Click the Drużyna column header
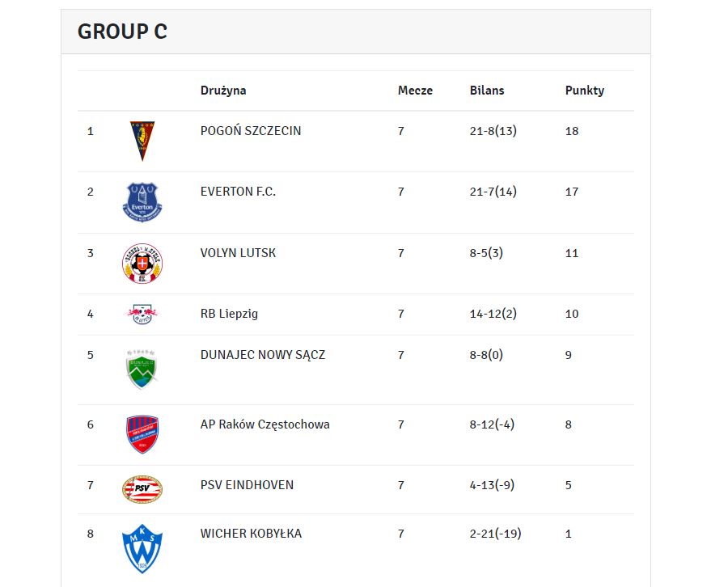The height and width of the screenshot is (587, 728). tap(223, 91)
